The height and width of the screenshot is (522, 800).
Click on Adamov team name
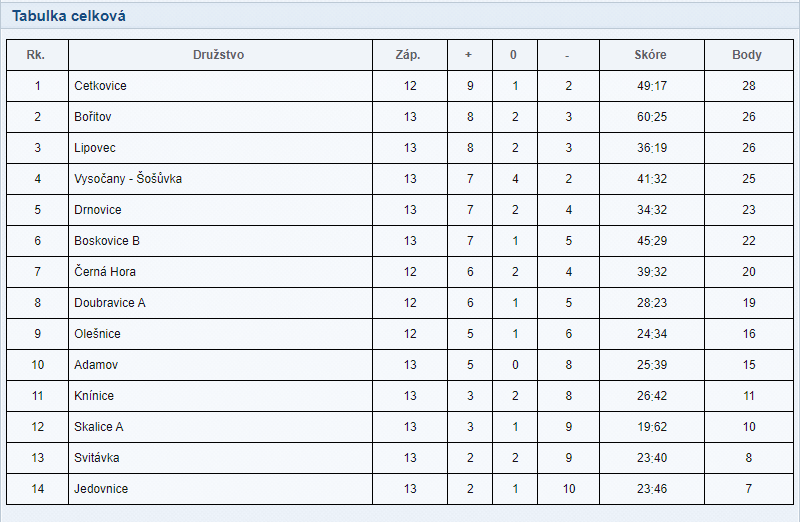(96, 365)
